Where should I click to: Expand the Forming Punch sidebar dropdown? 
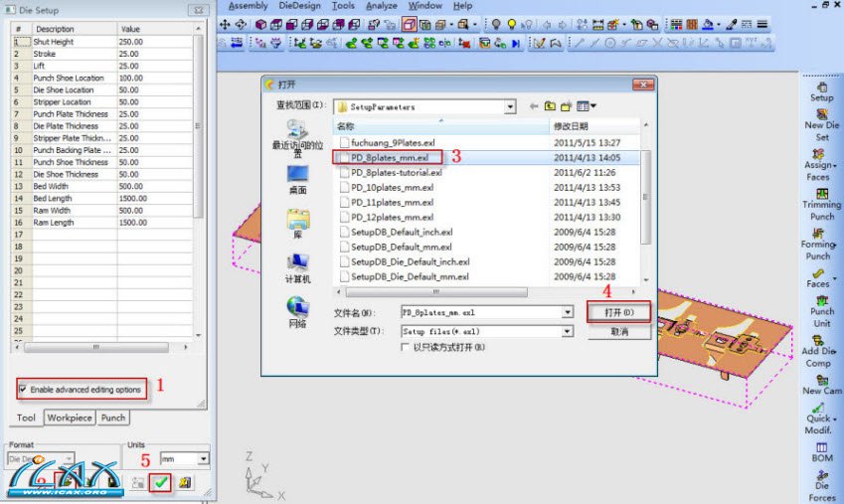point(834,245)
